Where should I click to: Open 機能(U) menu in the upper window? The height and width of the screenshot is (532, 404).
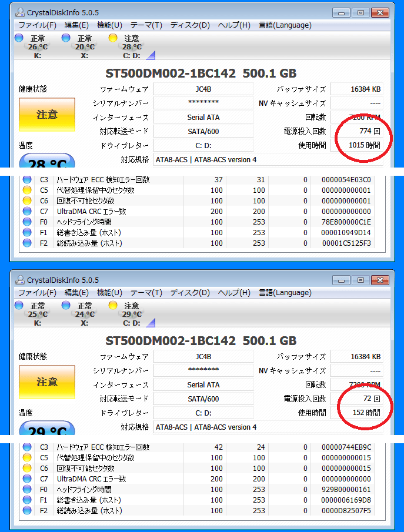tap(109, 25)
